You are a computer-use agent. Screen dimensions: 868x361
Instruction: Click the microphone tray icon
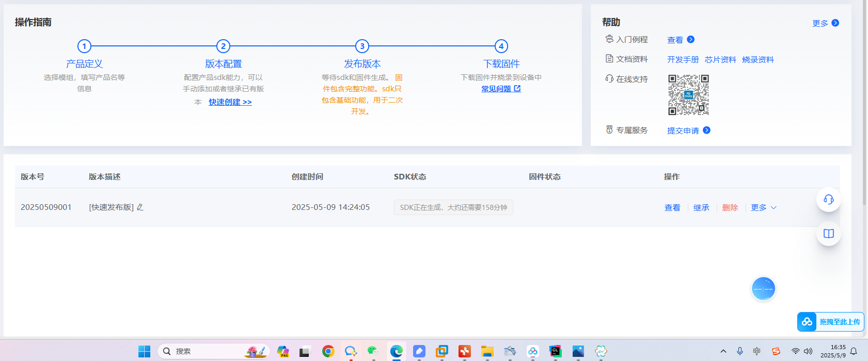coord(740,351)
